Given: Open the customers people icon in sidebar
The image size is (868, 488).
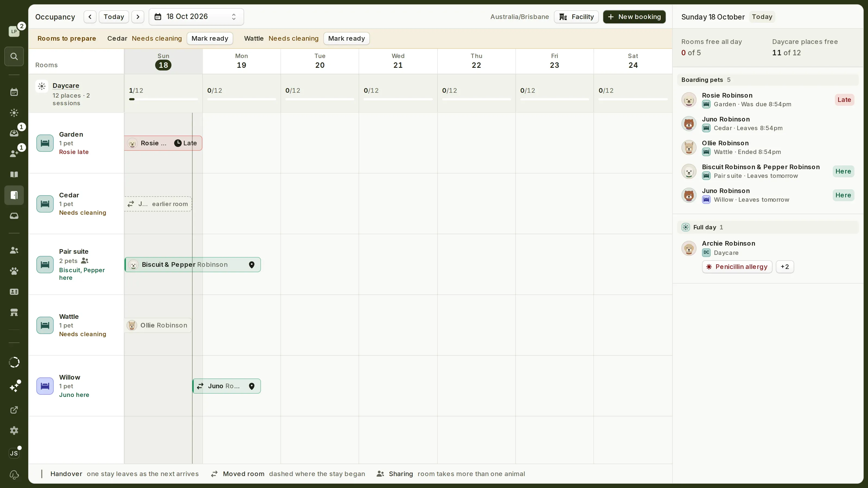Looking at the screenshot, I should (x=14, y=250).
